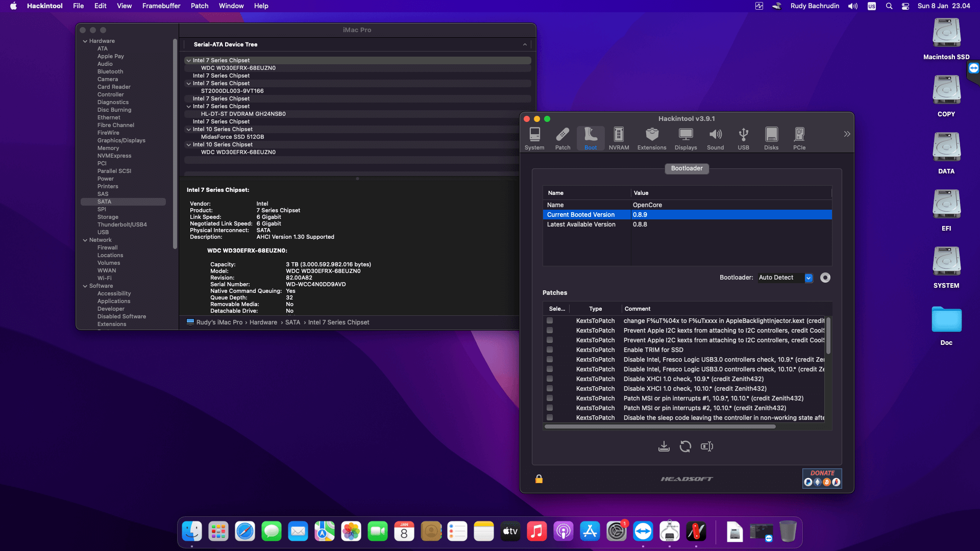980x551 pixels.
Task: Collapse the Serial-ATA Device Tree header chevron
Action: (525, 45)
